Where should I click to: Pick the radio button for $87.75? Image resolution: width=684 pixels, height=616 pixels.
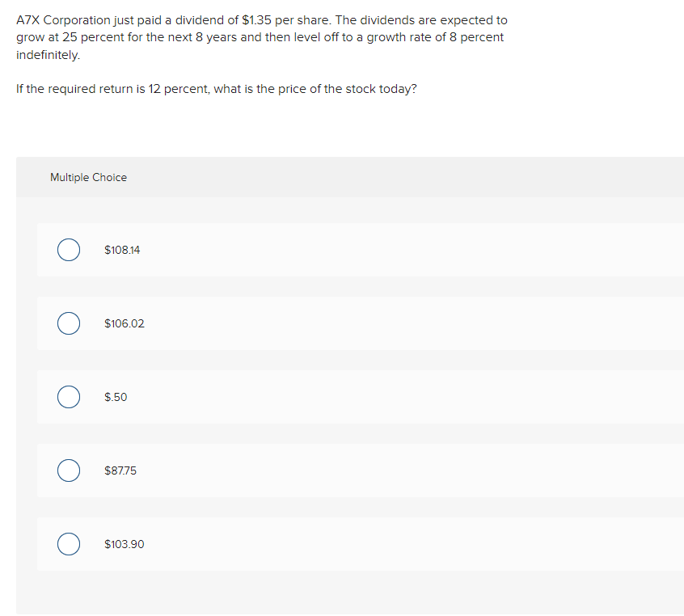pos(68,470)
